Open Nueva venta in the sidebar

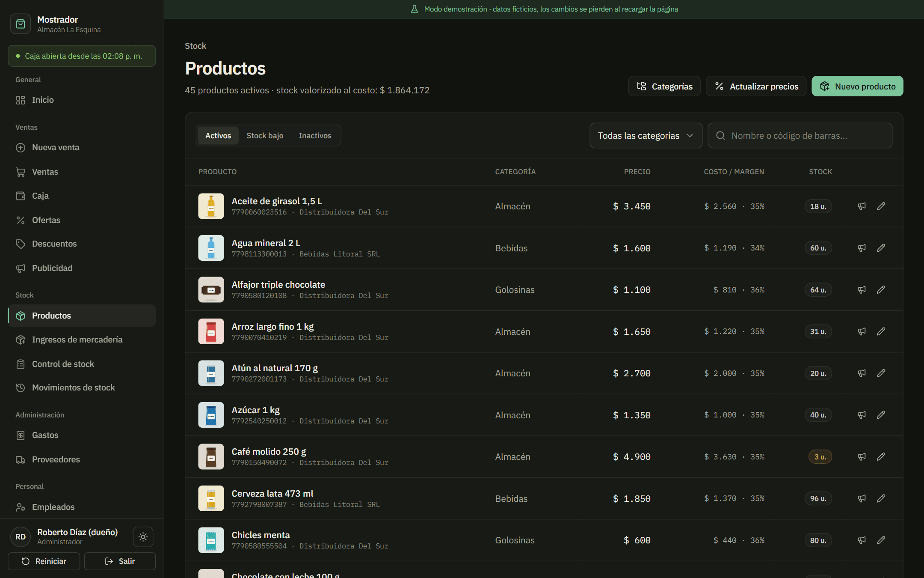[82, 148]
